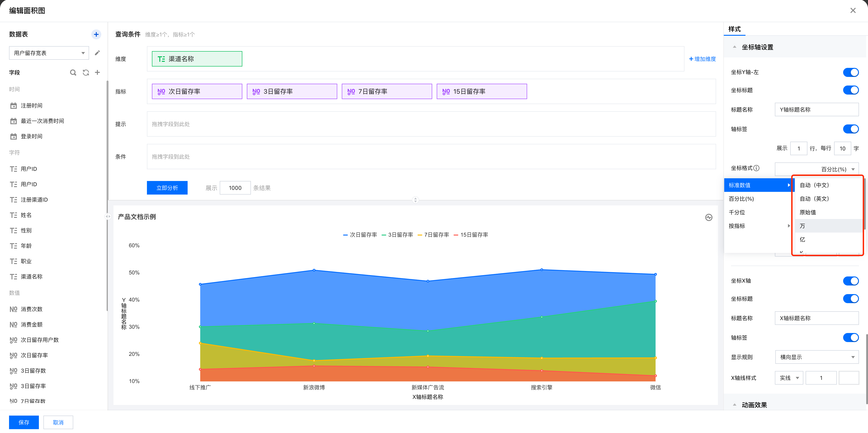Click the info icon next to 坐标格式

[x=757, y=168]
